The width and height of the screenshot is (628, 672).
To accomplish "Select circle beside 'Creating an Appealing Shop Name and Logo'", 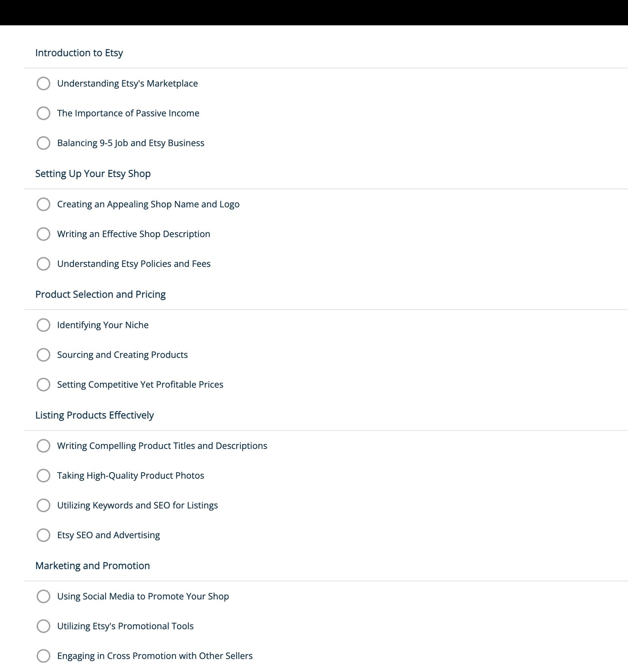I will click(43, 204).
